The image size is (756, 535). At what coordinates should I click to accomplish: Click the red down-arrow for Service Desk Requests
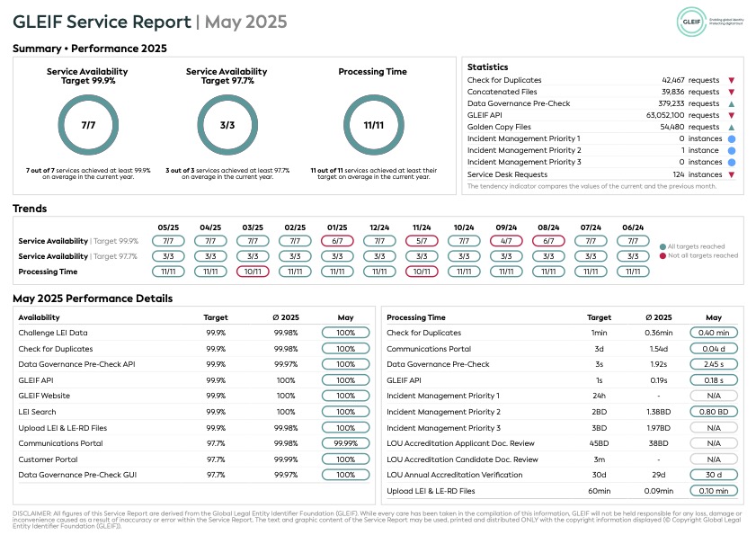(x=732, y=174)
